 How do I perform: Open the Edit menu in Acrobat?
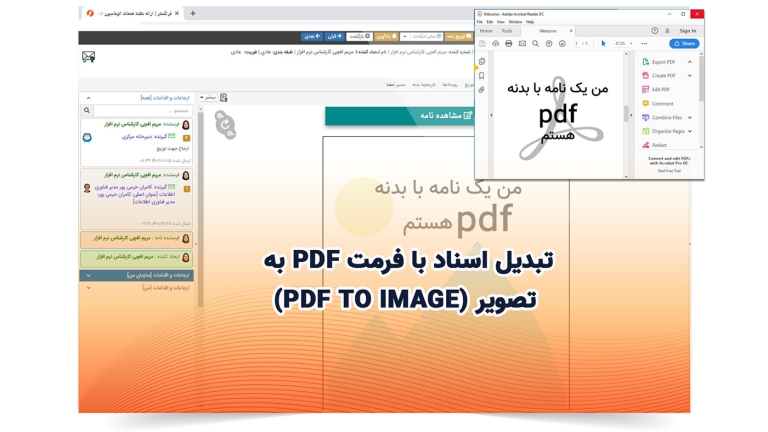489,22
